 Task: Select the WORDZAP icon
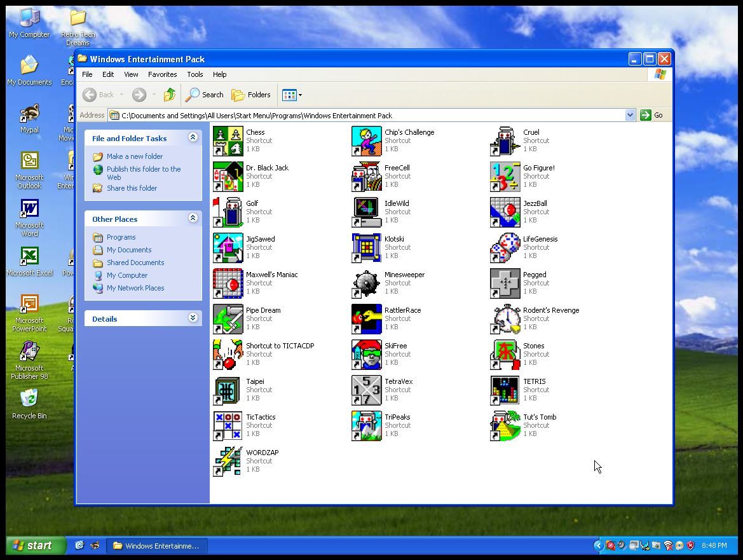click(228, 461)
